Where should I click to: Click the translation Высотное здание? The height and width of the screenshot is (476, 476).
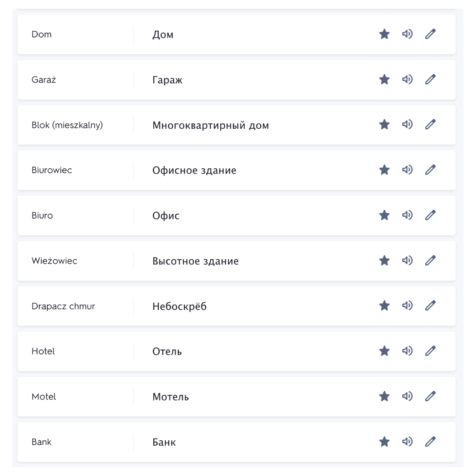[x=196, y=261]
